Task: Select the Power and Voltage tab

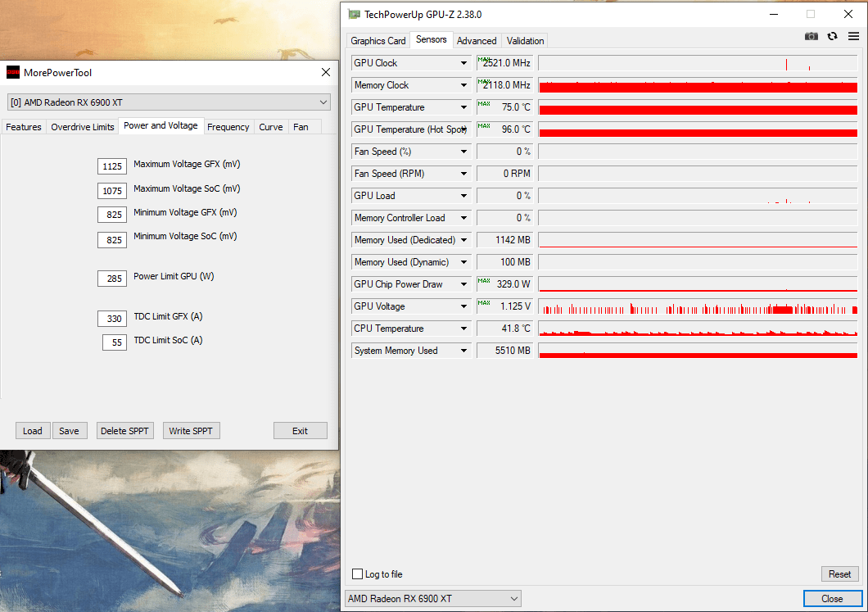Action: pos(160,125)
